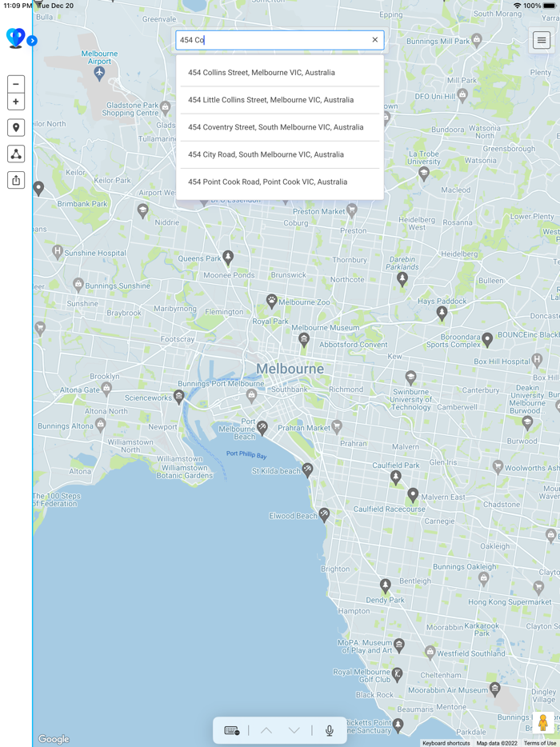The image size is (560, 747).
Task: Click St Kilda beach marker
Action: [308, 470]
